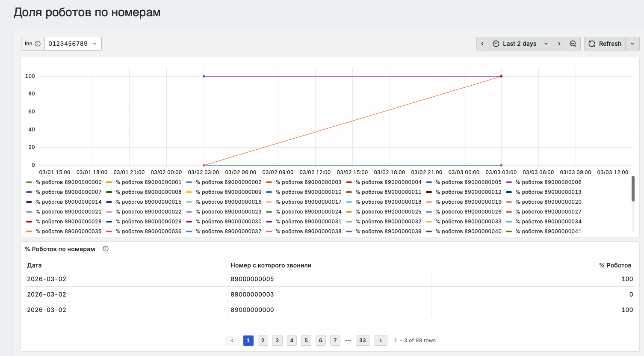Toggle series % роботов 89000000005 in legend
The image size is (644, 356).
pyautogui.click(x=469, y=182)
